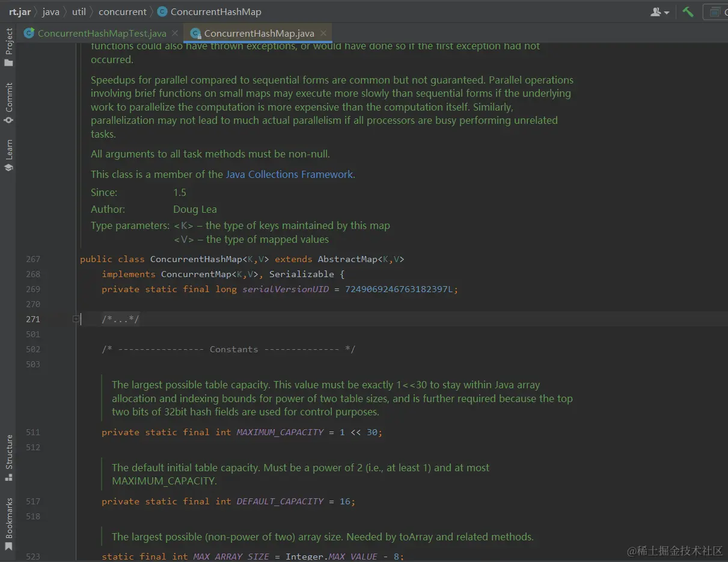Click Integer.MAX_VALUE in line 523
728x562 pixels.
(331, 557)
